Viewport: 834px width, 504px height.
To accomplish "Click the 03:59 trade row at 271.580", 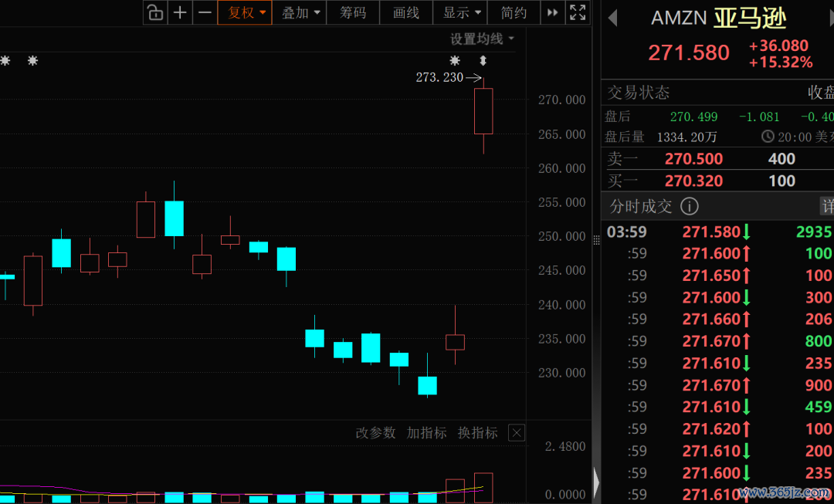I will click(x=717, y=232).
